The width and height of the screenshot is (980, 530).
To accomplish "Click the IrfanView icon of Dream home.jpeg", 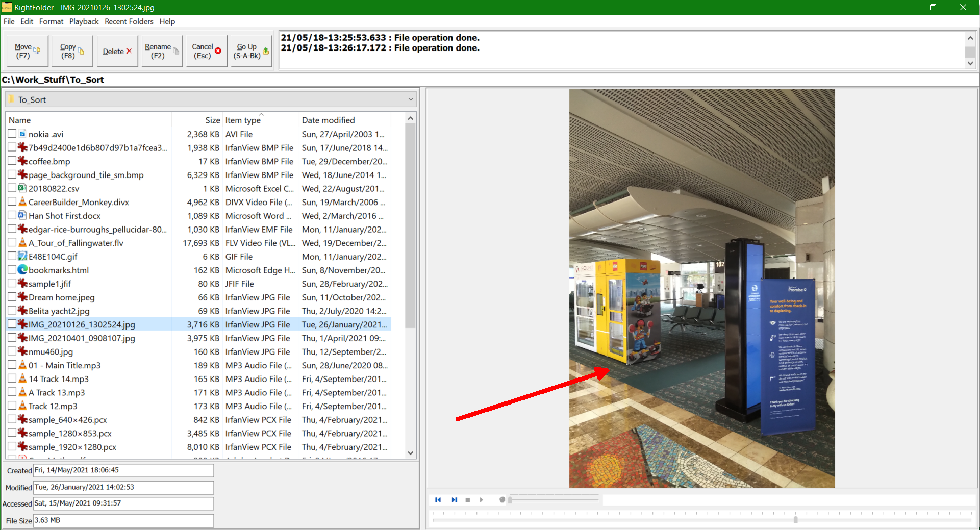I will coord(22,297).
